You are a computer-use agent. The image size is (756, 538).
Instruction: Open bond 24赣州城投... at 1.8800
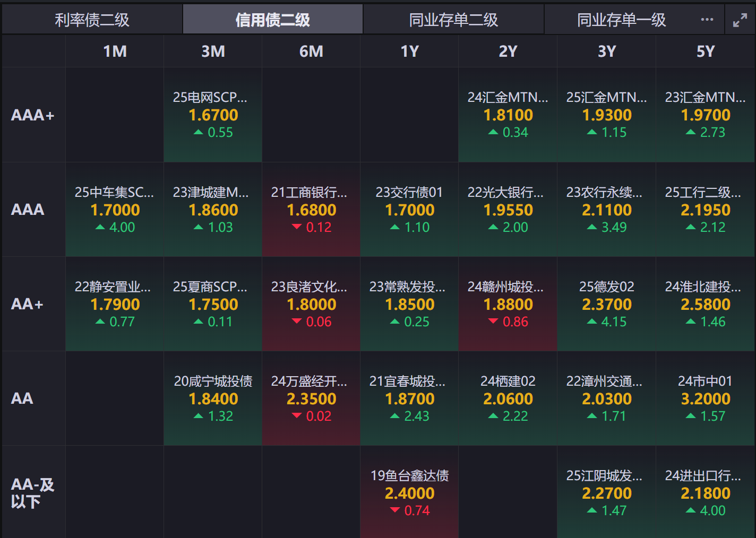[508, 304]
